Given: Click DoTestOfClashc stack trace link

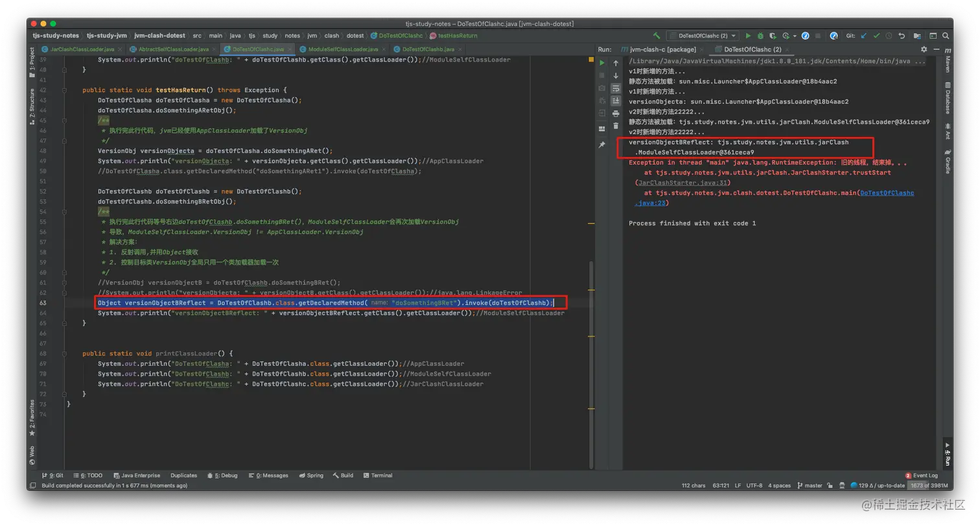Looking at the screenshot, I should coord(887,193).
